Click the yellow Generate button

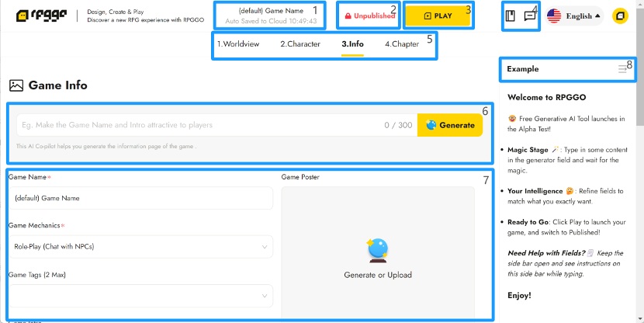click(x=450, y=125)
